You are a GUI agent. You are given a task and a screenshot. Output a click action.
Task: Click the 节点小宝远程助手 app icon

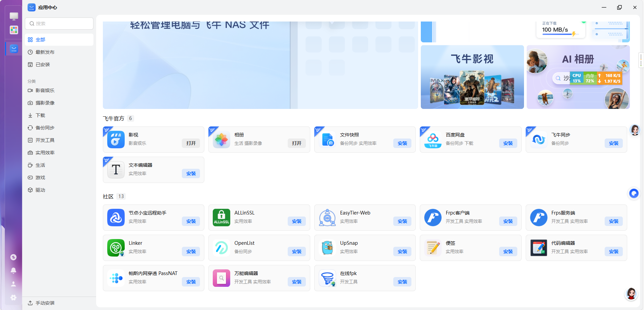click(116, 218)
